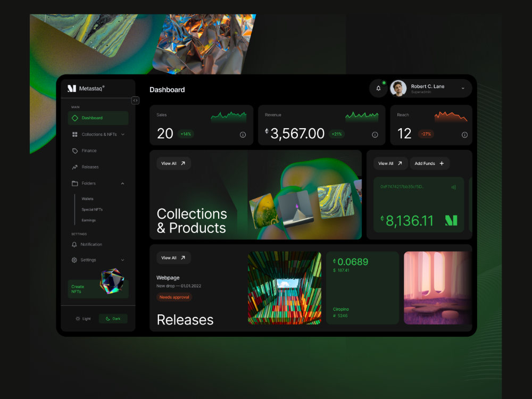Click the Settings gear icon
Viewport: 532px width, 399px height.
tap(74, 260)
